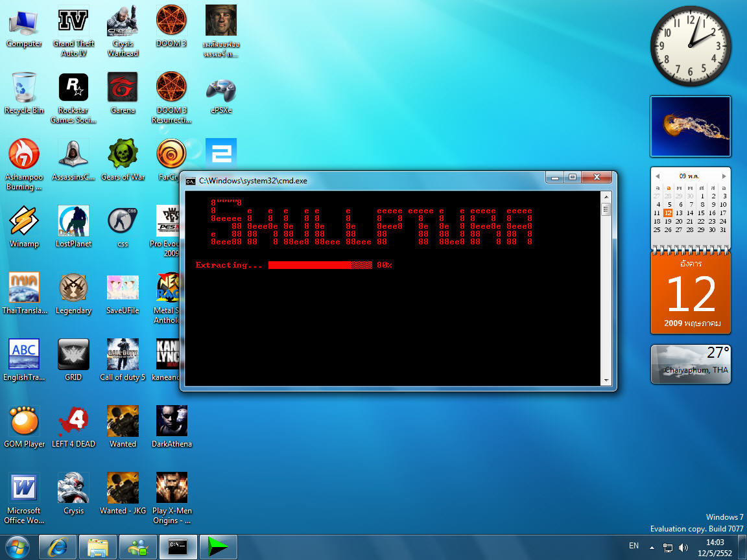Select Rockstar Games Social Club shortcut
The width and height of the screenshot is (747, 560).
coord(73,98)
